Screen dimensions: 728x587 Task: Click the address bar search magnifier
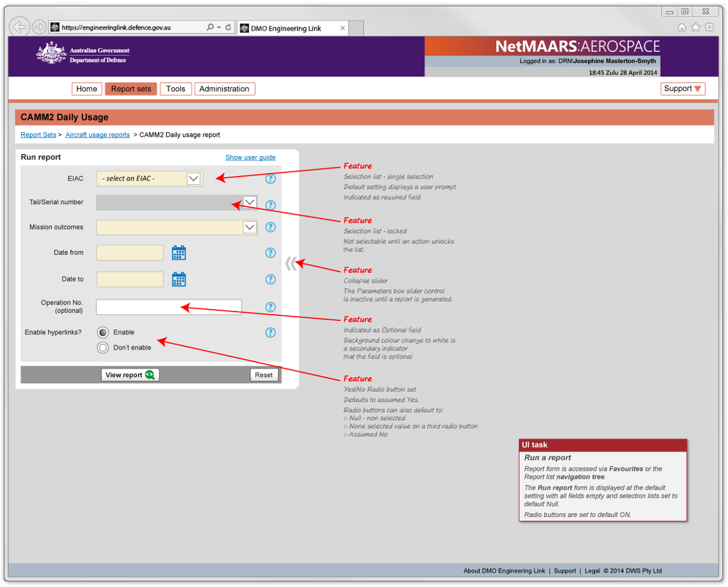[x=210, y=28]
